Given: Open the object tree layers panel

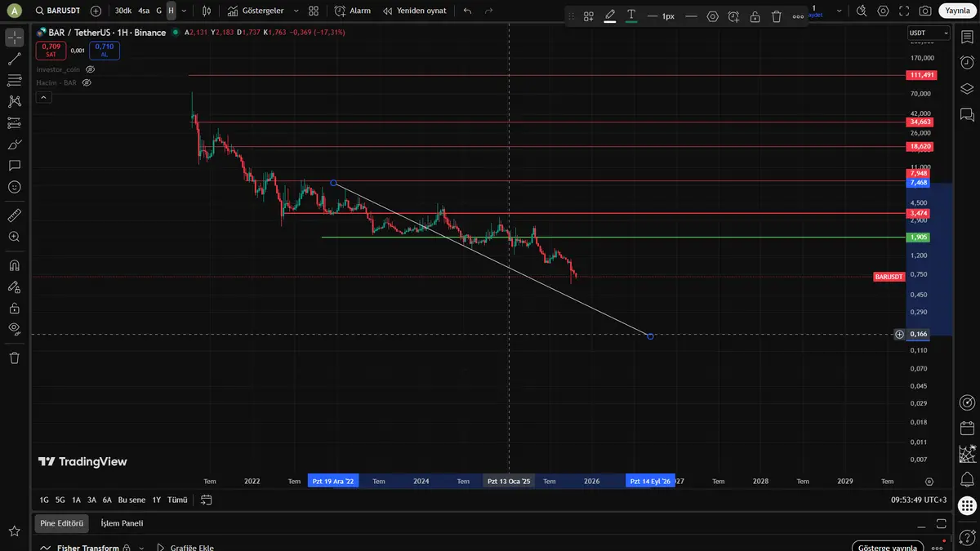Looking at the screenshot, I should 967,89.
